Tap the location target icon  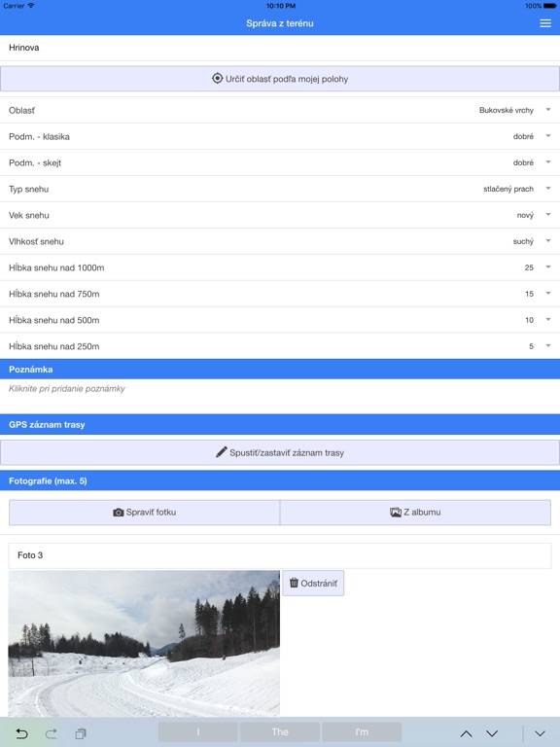tap(217, 78)
